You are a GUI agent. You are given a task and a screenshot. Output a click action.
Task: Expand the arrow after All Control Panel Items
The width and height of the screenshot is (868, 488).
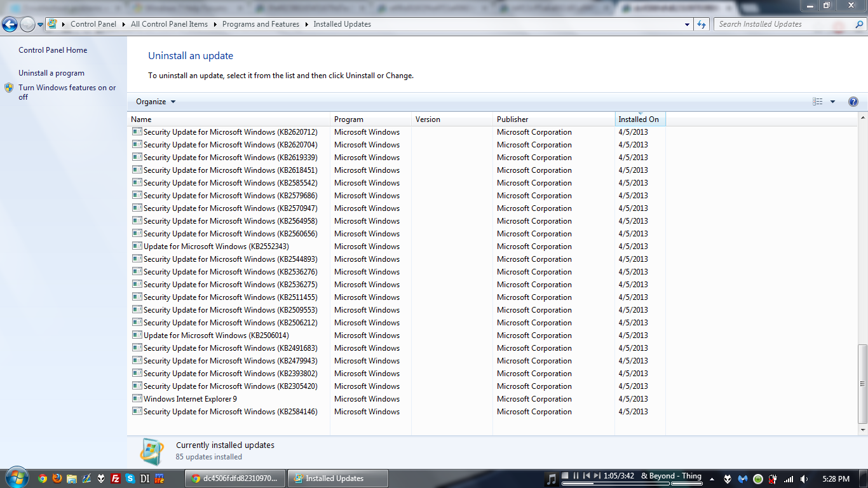click(x=215, y=24)
